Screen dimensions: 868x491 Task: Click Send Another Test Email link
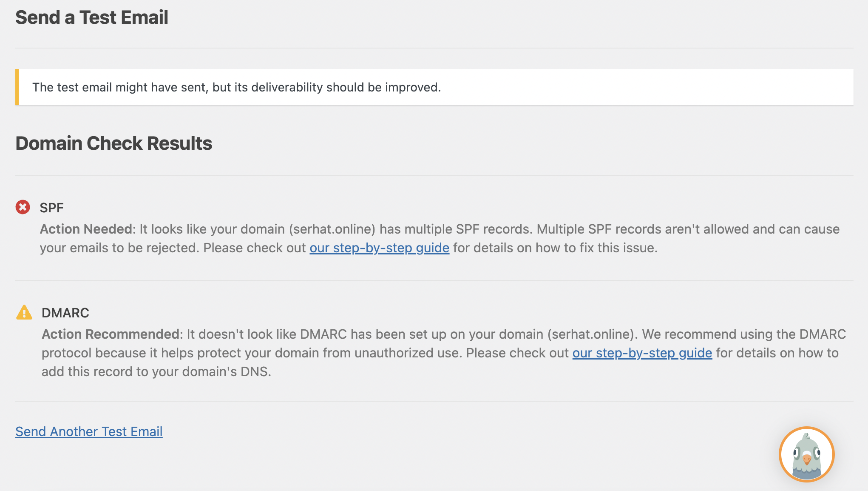pyautogui.click(x=89, y=431)
